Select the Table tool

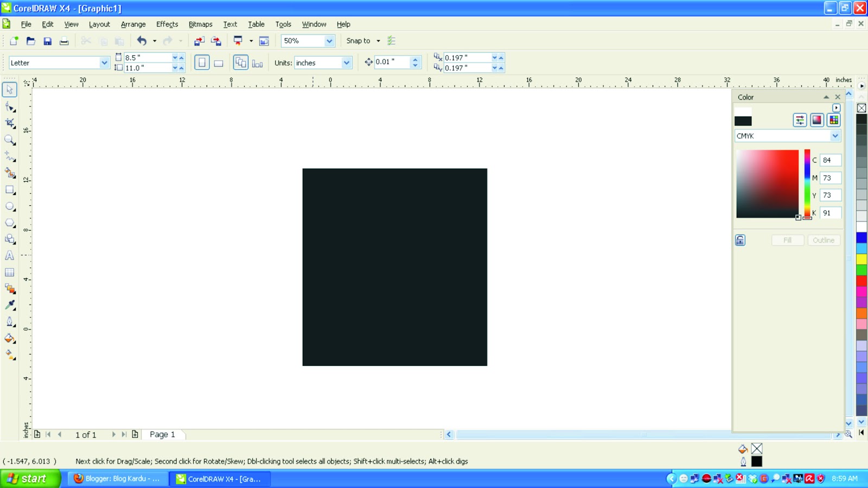point(10,272)
